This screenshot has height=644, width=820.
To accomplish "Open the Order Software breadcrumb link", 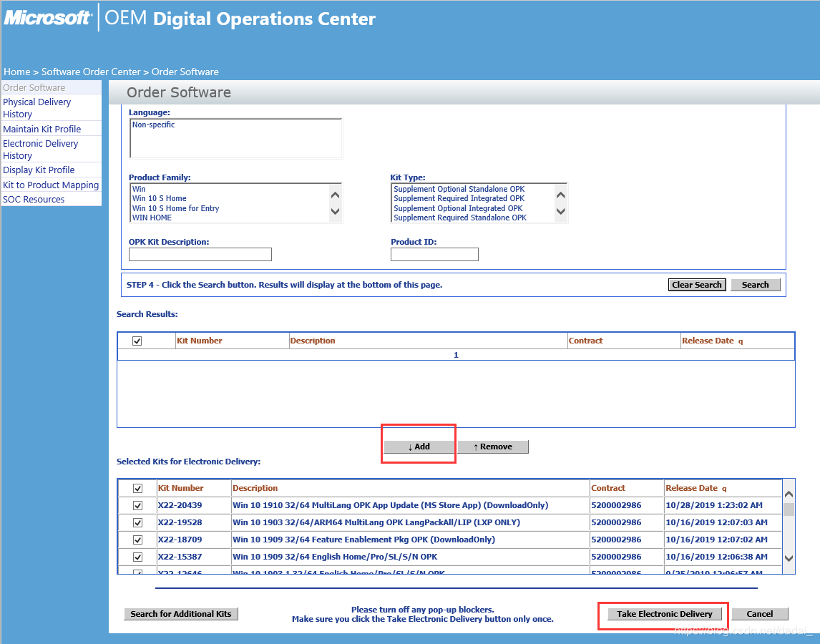I will tap(185, 72).
